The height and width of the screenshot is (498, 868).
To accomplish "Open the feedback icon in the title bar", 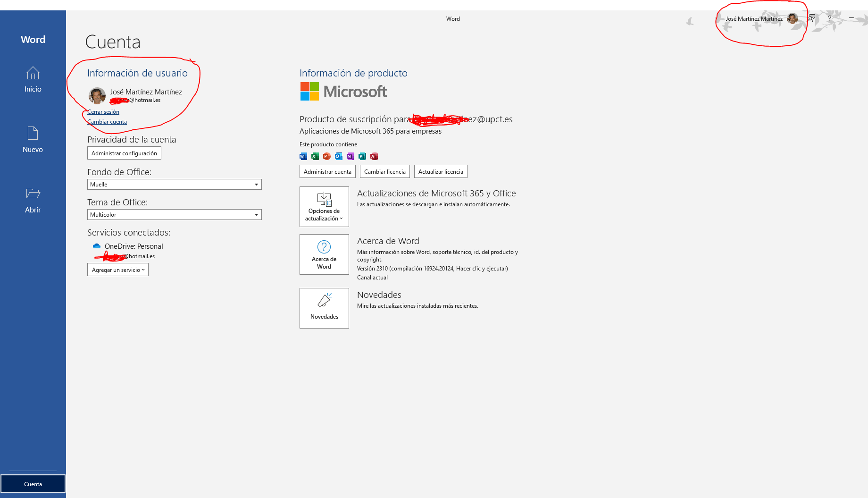I will pyautogui.click(x=811, y=18).
